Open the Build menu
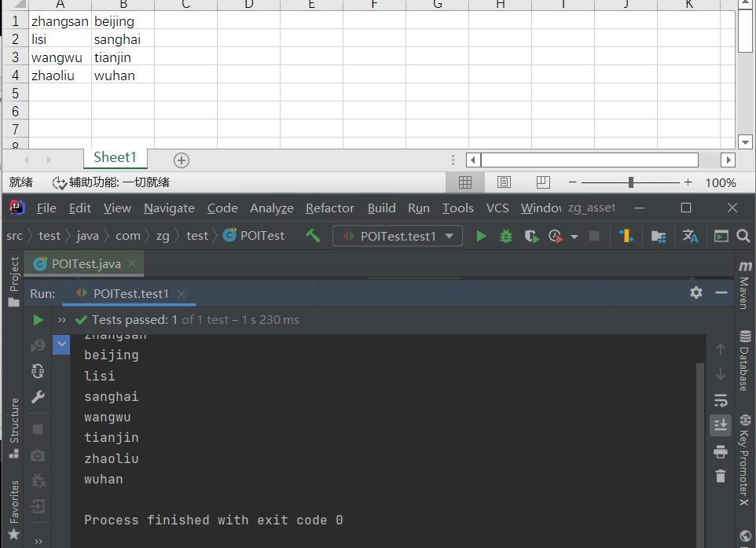This screenshot has height=548, width=756. coord(381,208)
